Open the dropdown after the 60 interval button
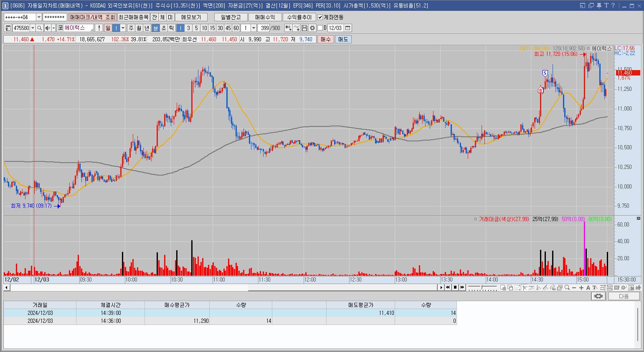 254,28
